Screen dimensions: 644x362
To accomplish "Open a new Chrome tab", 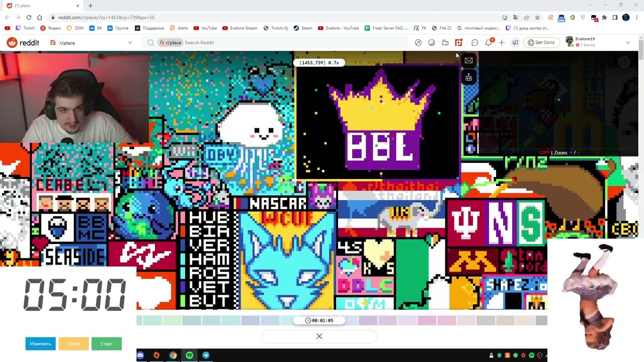I will [91, 6].
